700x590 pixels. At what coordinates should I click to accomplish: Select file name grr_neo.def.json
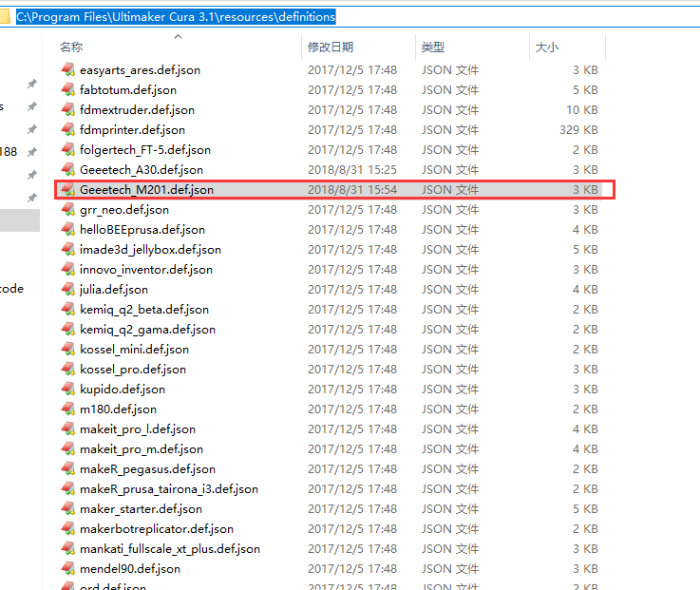[124, 210]
